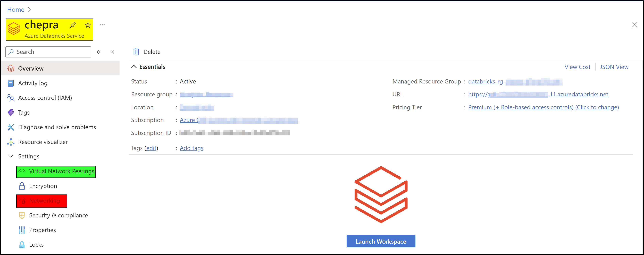Viewport: 644px width, 255px height.
Task: Open Locks page
Action: pyautogui.click(x=37, y=244)
